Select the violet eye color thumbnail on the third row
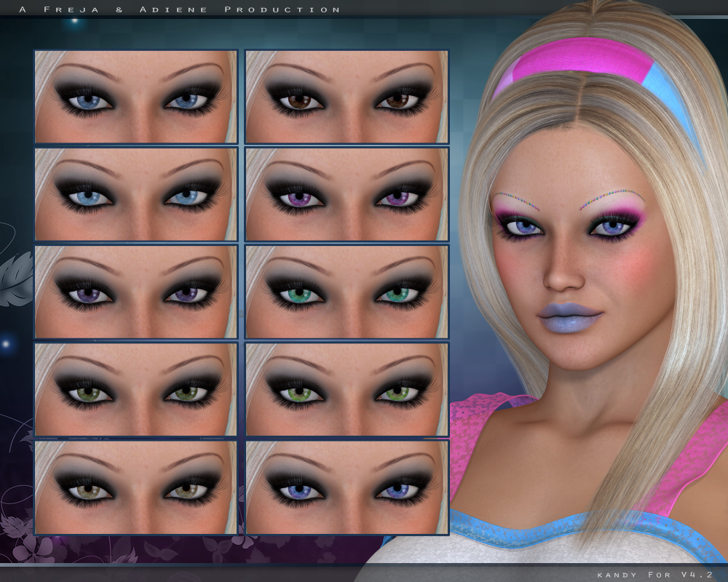This screenshot has width=728, height=582. pos(136,292)
